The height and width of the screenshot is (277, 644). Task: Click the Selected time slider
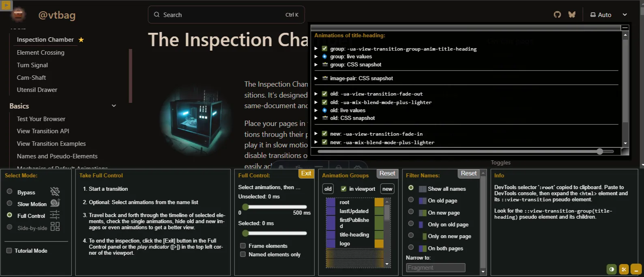tap(275, 233)
